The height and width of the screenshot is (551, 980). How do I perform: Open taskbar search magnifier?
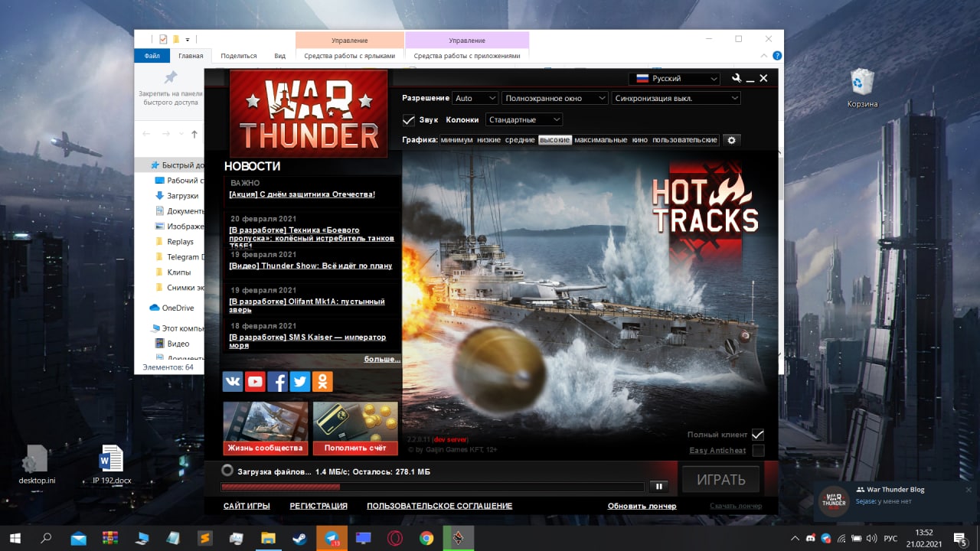tap(46, 539)
